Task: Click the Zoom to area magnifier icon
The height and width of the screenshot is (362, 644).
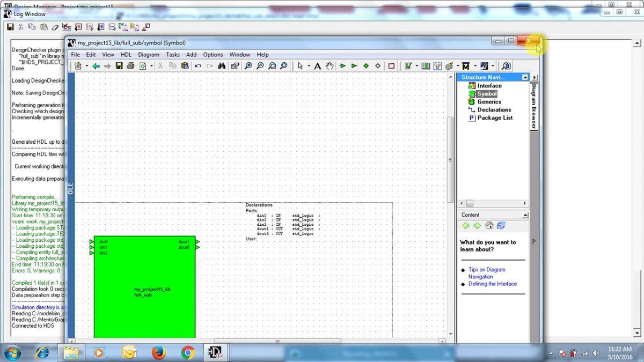Action: pyautogui.click(x=272, y=66)
